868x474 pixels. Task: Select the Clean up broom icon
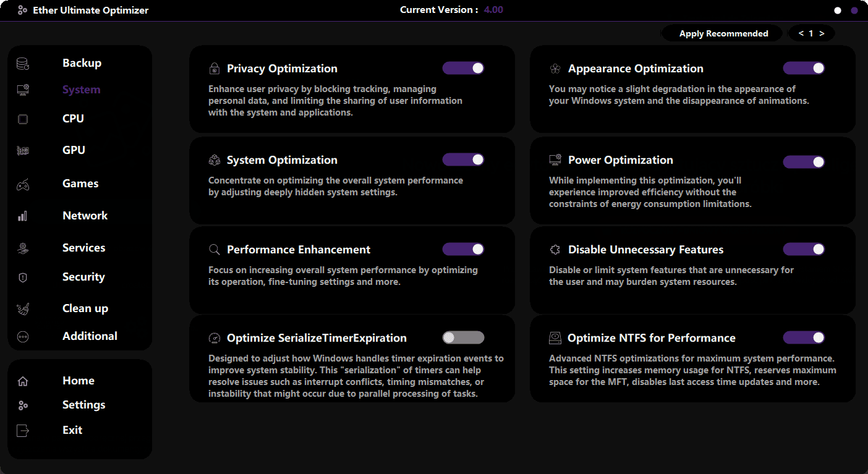click(23, 308)
